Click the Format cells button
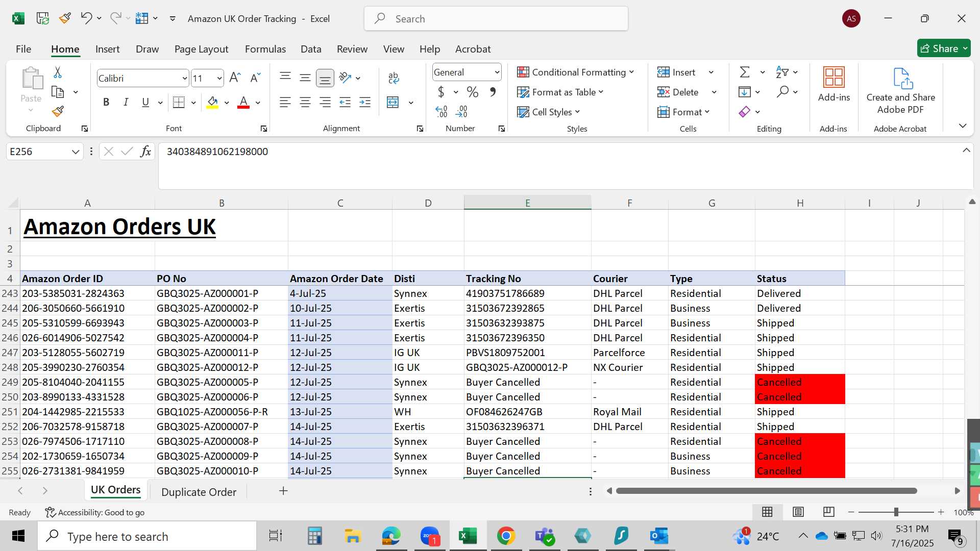Screen dimensions: 980x551 pos(684,112)
